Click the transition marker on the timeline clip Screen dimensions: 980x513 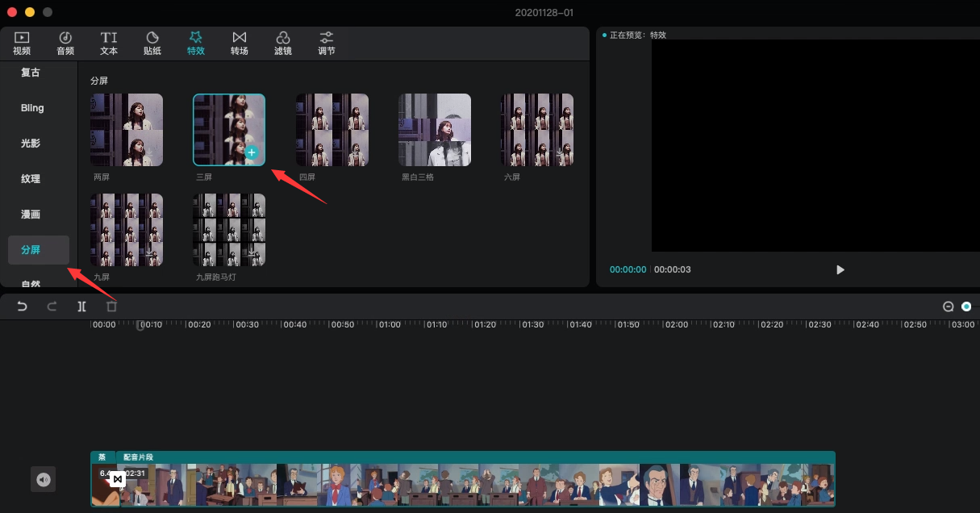[118, 479]
